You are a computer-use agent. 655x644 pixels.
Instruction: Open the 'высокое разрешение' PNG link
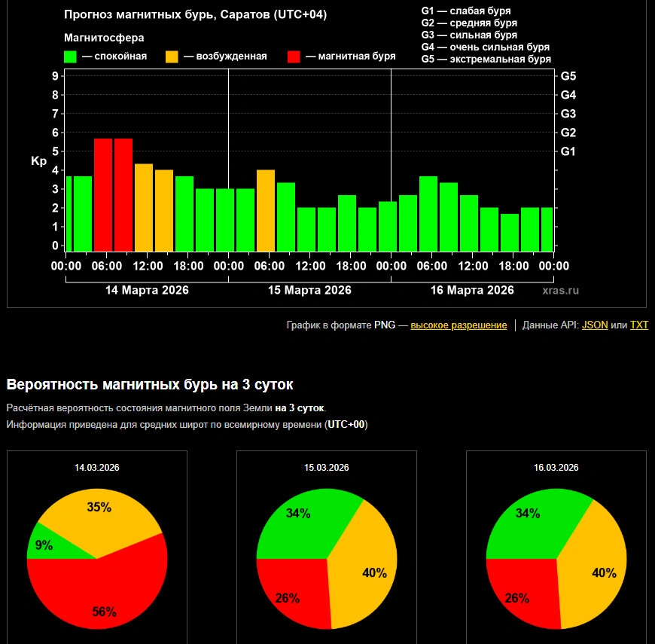[458, 325]
